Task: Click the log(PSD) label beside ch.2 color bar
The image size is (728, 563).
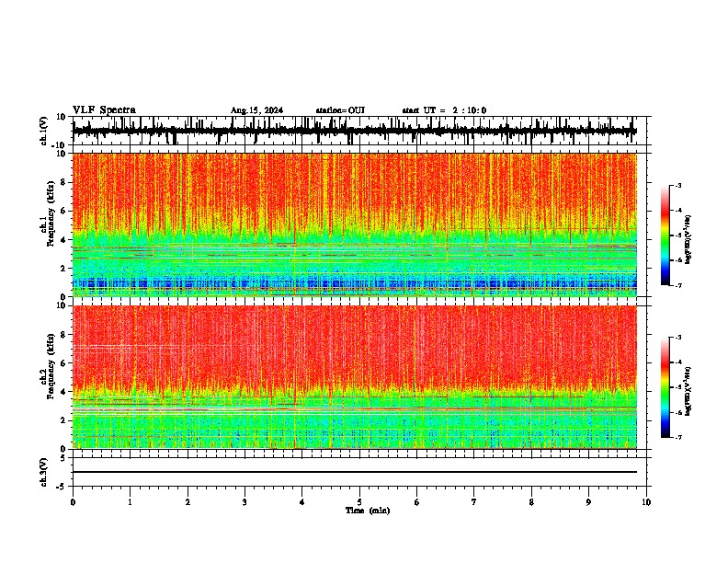Action: [688, 391]
